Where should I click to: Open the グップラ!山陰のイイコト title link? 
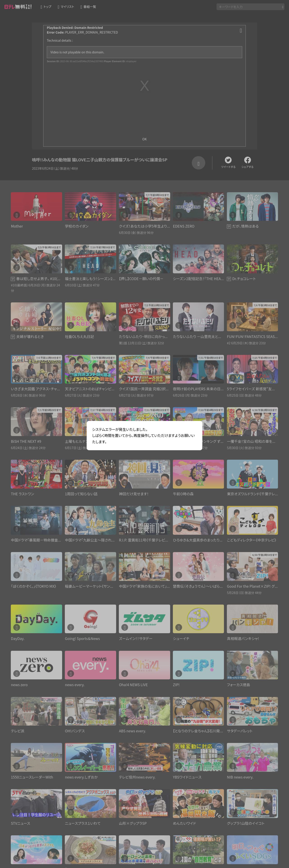[246, 823]
